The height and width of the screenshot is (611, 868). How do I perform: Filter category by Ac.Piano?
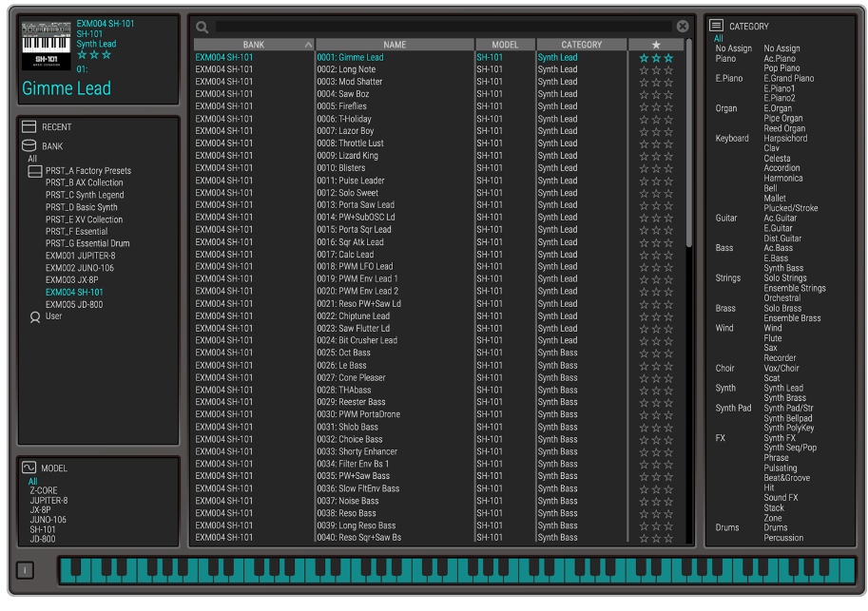[x=780, y=59]
